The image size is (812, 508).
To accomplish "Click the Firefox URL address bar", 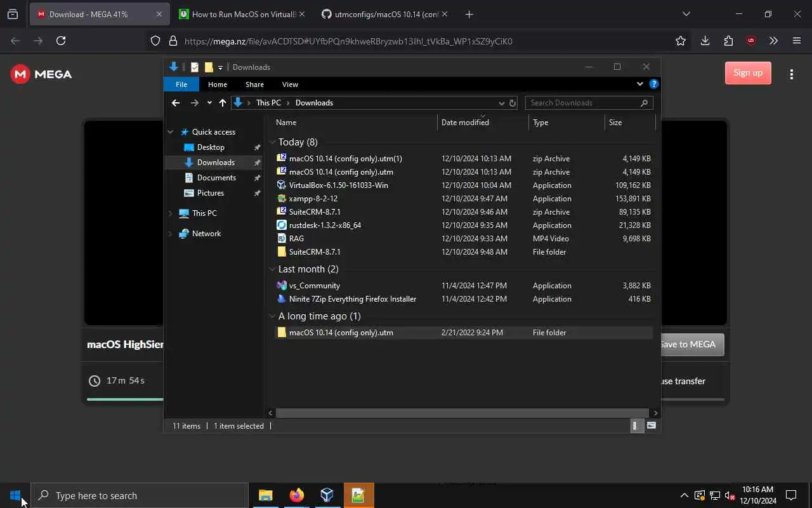I will pos(419,41).
